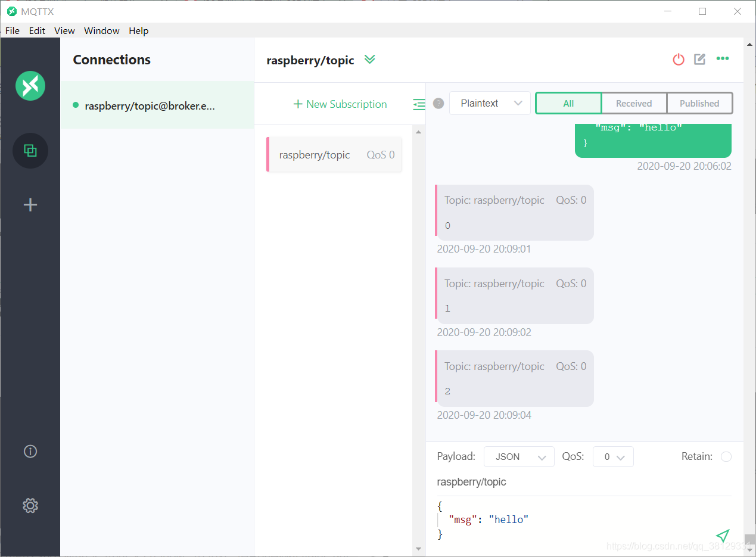Open the Window menu
The image size is (756, 557).
[102, 30]
